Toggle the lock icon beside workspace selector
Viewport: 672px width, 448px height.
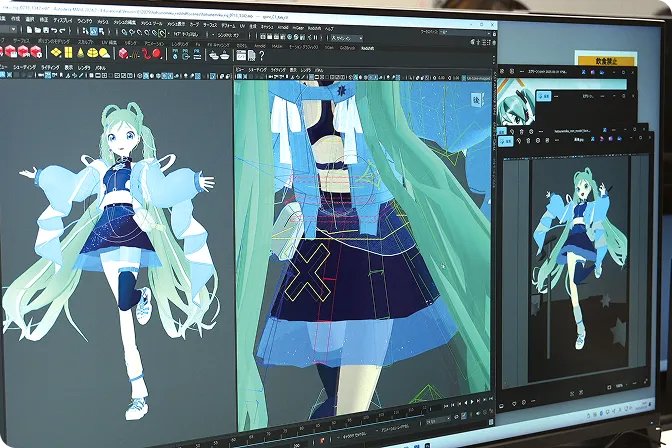494,33
